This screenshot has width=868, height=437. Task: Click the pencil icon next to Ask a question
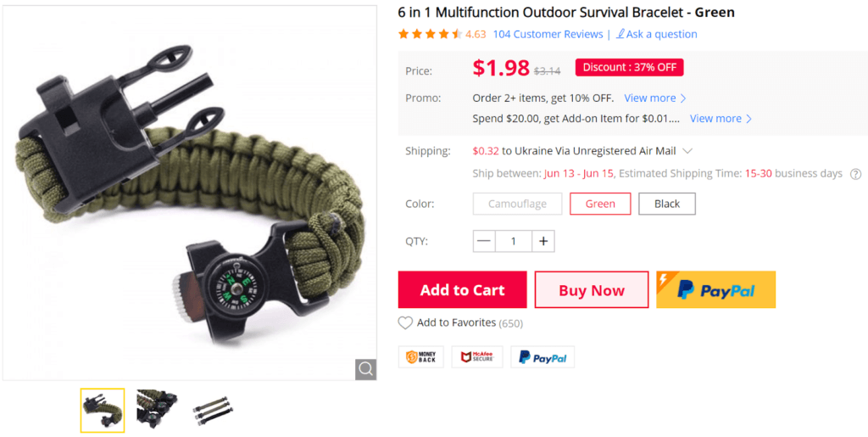[620, 34]
